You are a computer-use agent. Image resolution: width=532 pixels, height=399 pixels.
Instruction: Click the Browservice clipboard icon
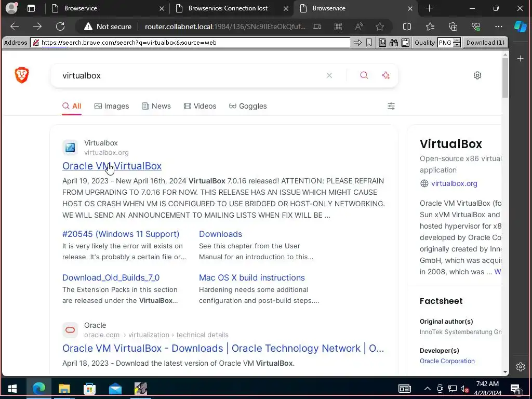point(405,43)
